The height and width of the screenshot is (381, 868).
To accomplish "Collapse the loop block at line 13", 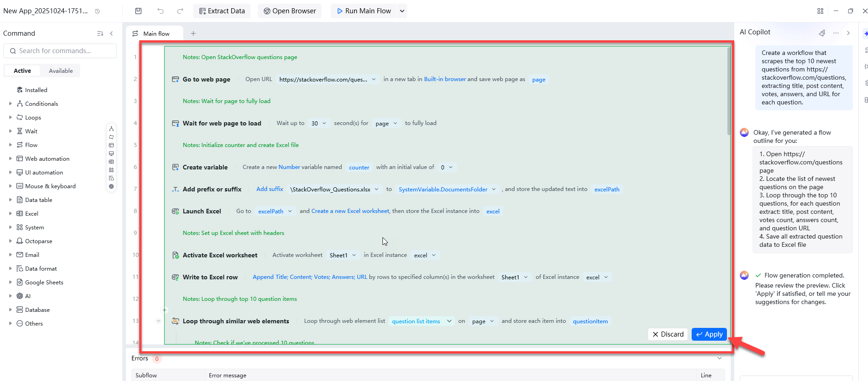I will tap(158, 321).
